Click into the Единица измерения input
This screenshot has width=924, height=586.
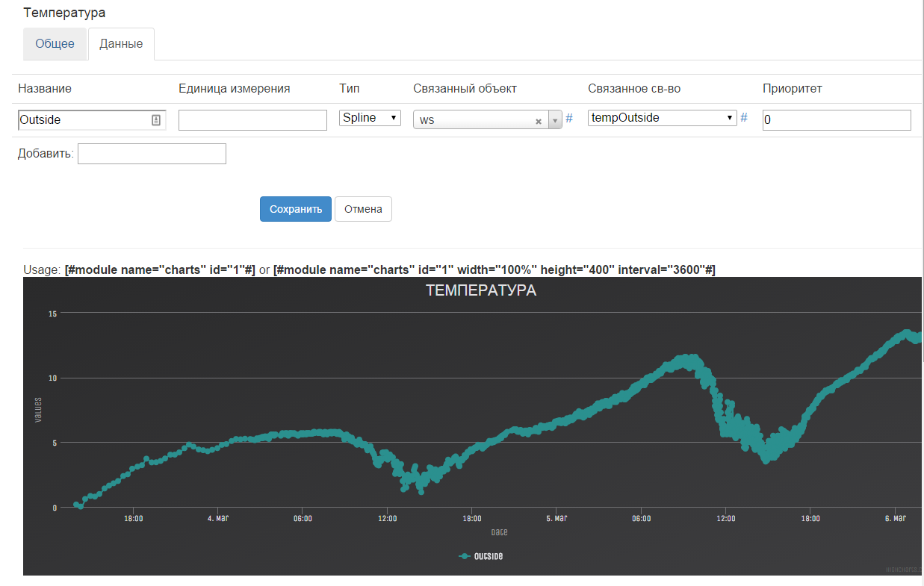252,120
